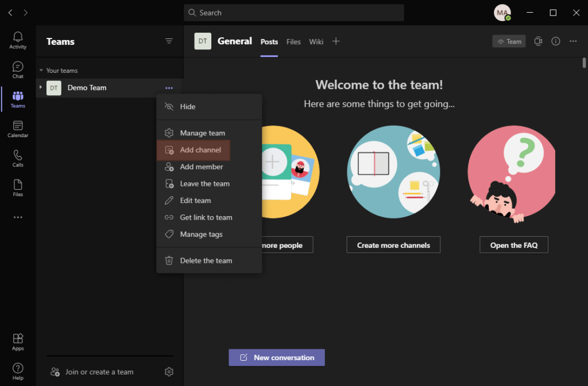Click the channels notebook illustration

[393, 172]
